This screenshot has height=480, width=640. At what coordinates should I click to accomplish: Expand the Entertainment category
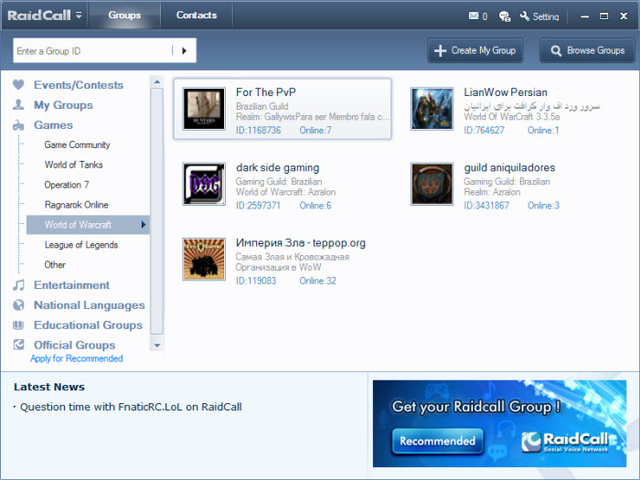point(71,285)
